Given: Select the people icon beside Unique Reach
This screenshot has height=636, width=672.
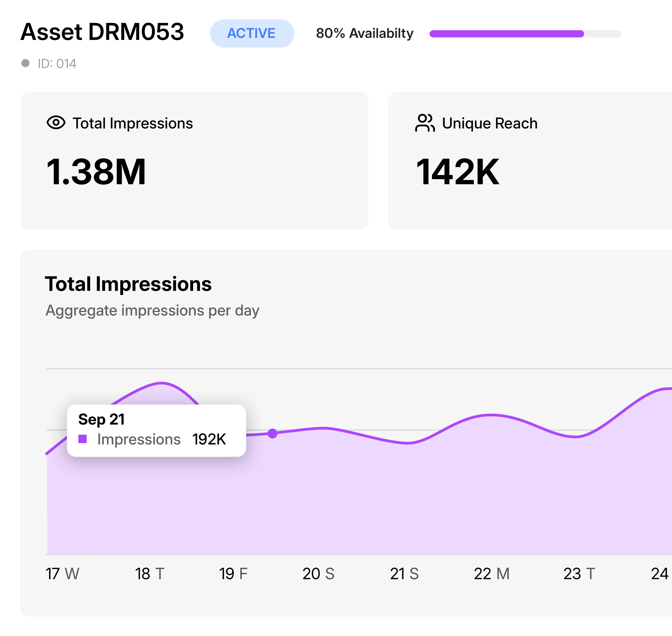Looking at the screenshot, I should 425,123.
